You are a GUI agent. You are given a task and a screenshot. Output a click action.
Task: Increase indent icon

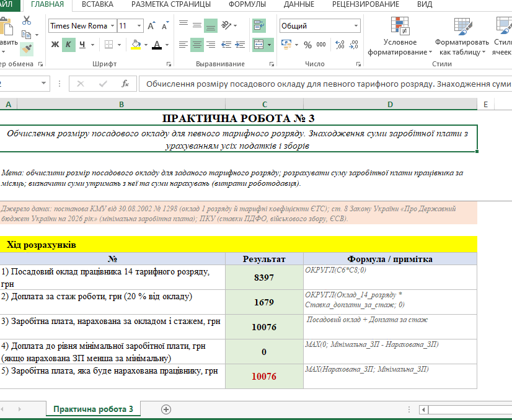coord(240,45)
